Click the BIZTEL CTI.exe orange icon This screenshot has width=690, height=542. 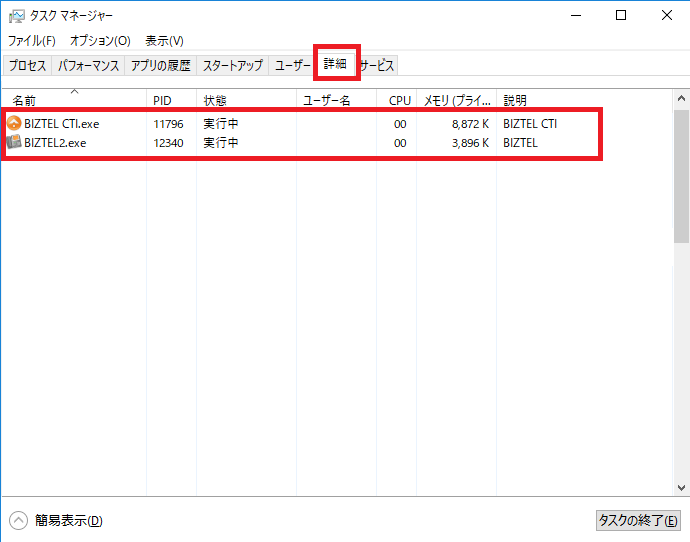point(14,123)
